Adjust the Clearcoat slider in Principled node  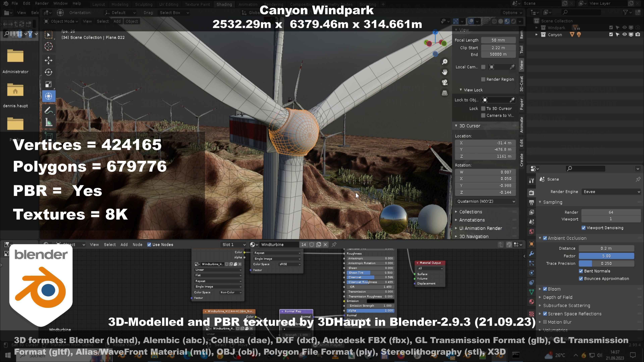(x=370, y=277)
